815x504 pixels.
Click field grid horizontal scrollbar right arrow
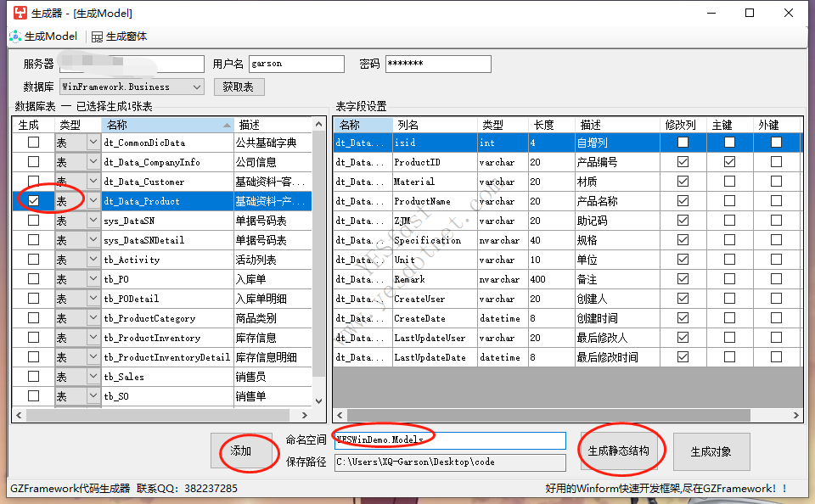tap(795, 415)
